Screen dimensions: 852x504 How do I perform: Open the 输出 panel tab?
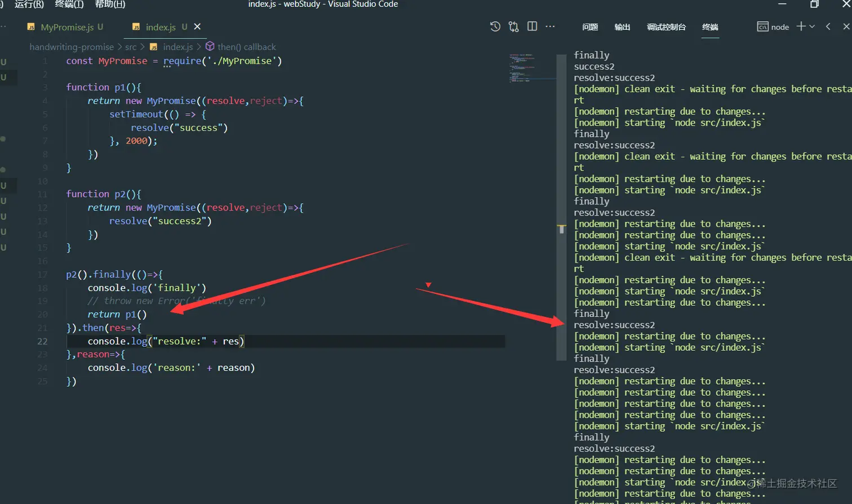point(622,27)
